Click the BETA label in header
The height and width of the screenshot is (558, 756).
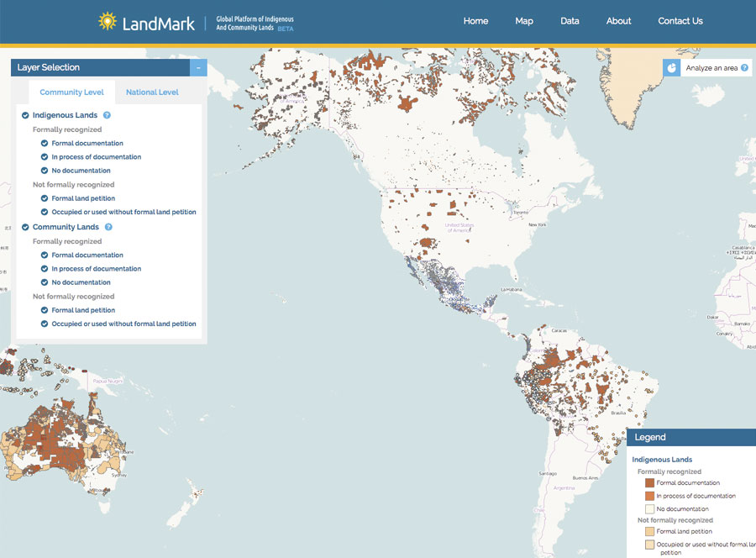pyautogui.click(x=286, y=29)
